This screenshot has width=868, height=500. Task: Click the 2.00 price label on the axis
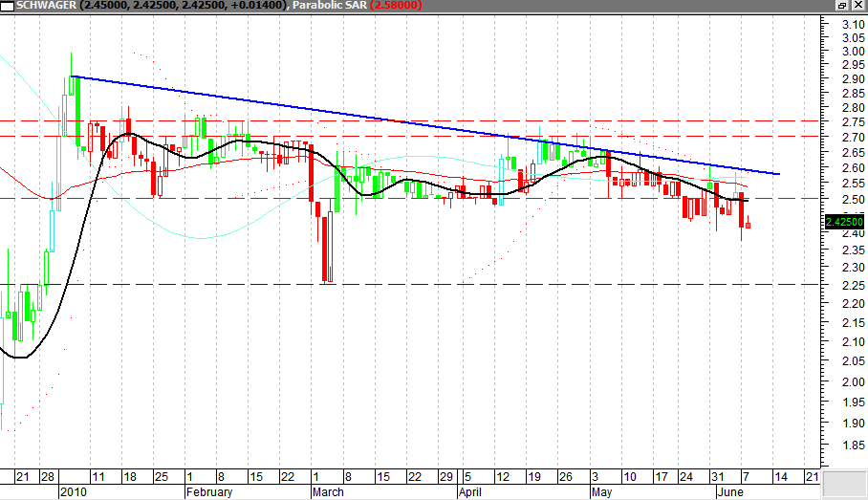pyautogui.click(x=853, y=382)
